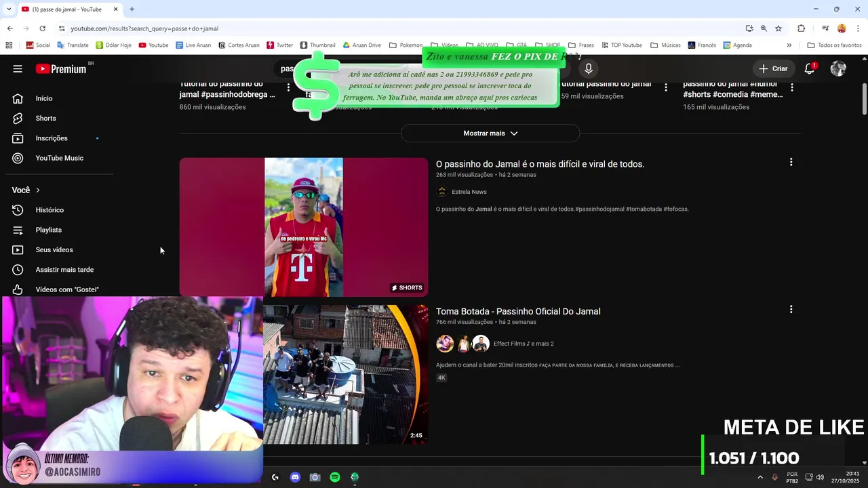Open the Estrela News channel link
The width and height of the screenshot is (868, 488).
[x=469, y=192]
